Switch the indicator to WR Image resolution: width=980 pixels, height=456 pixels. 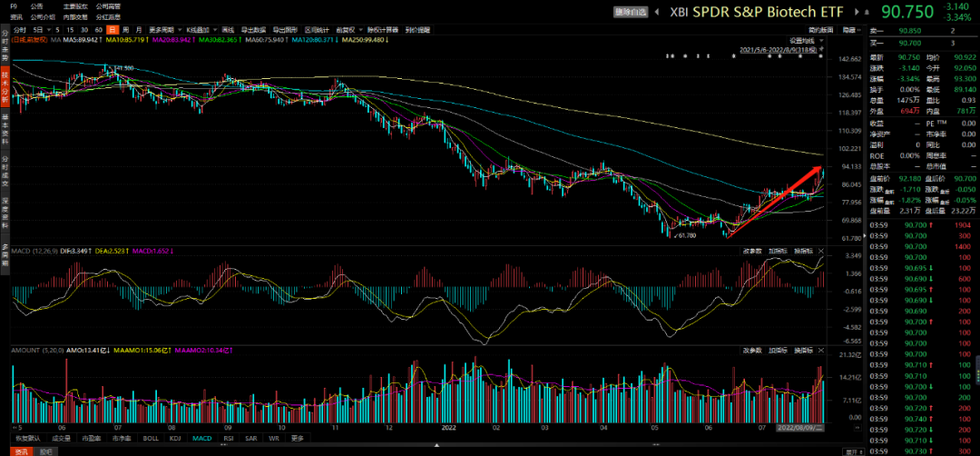tap(273, 439)
